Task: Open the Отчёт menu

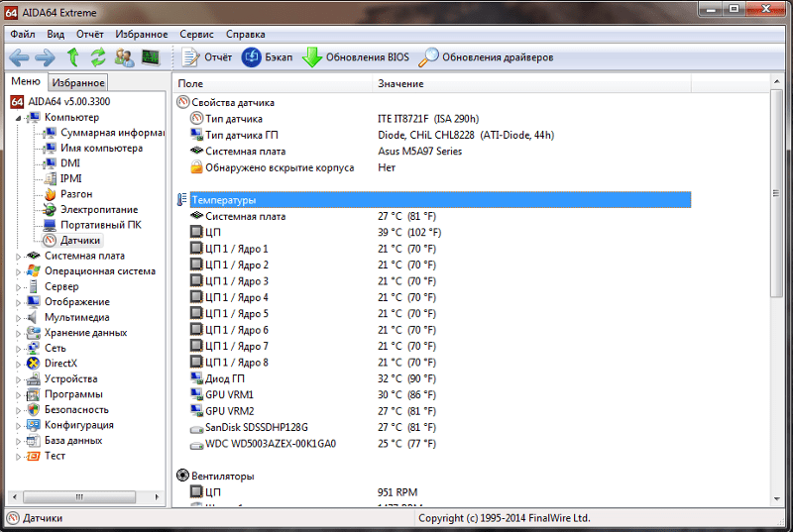Action: pyautogui.click(x=89, y=35)
